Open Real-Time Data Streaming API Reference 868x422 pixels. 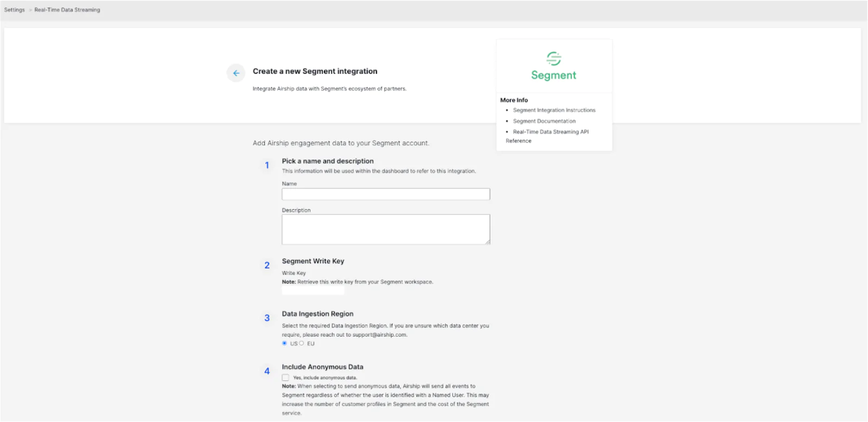click(550, 132)
